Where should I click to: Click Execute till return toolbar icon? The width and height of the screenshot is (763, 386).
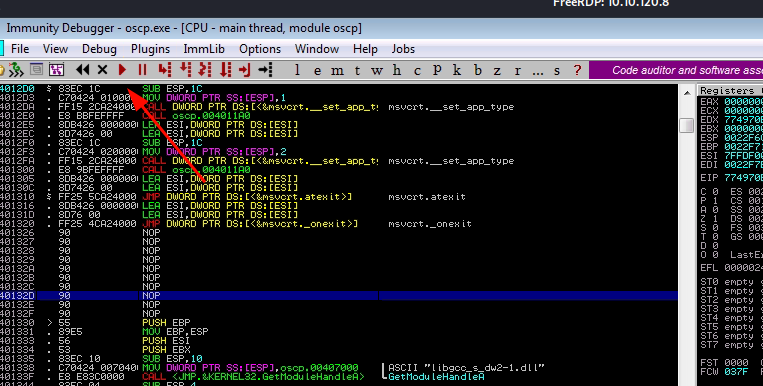click(244, 70)
